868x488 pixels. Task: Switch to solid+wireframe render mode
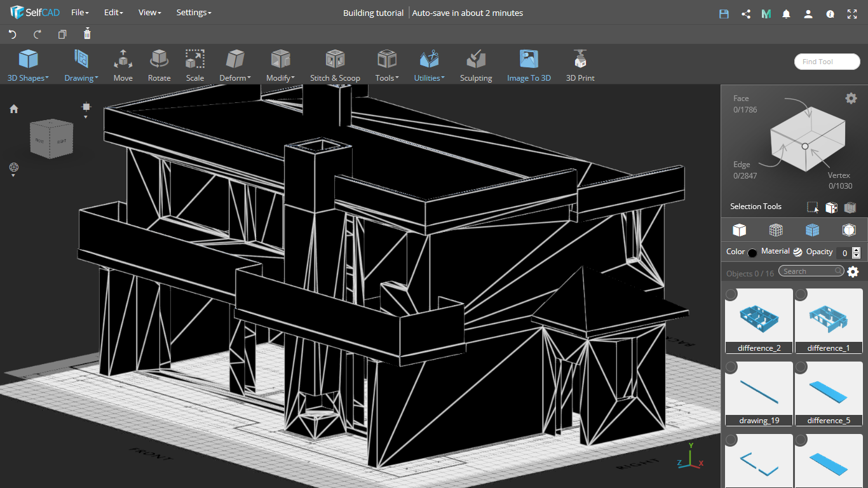[x=812, y=229]
